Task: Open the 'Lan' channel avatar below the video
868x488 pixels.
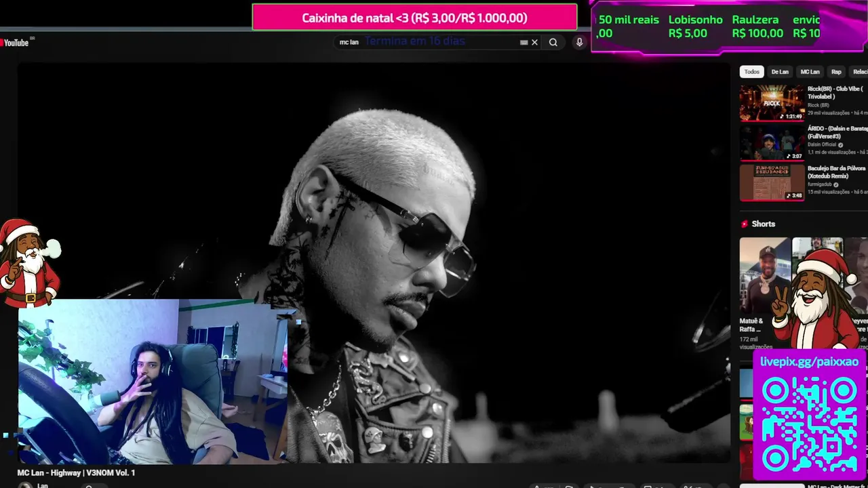Action: 25,485
